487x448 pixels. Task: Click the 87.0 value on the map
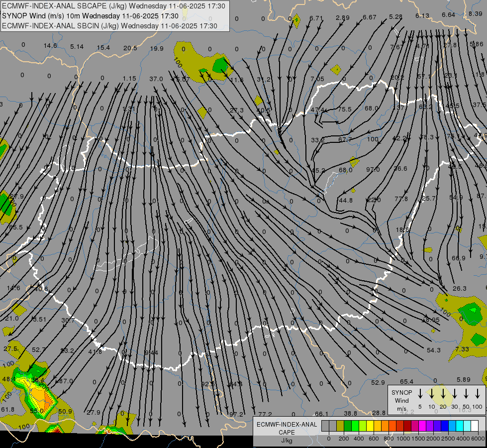(x=66, y=381)
